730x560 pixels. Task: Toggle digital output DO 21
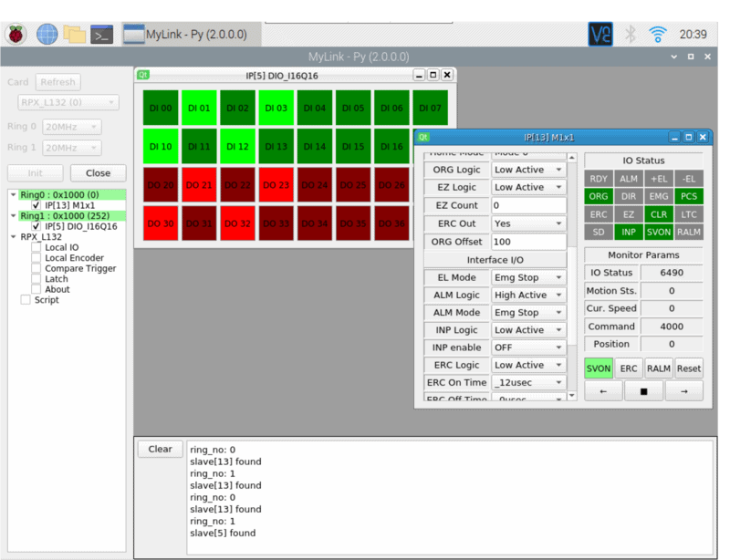point(199,185)
